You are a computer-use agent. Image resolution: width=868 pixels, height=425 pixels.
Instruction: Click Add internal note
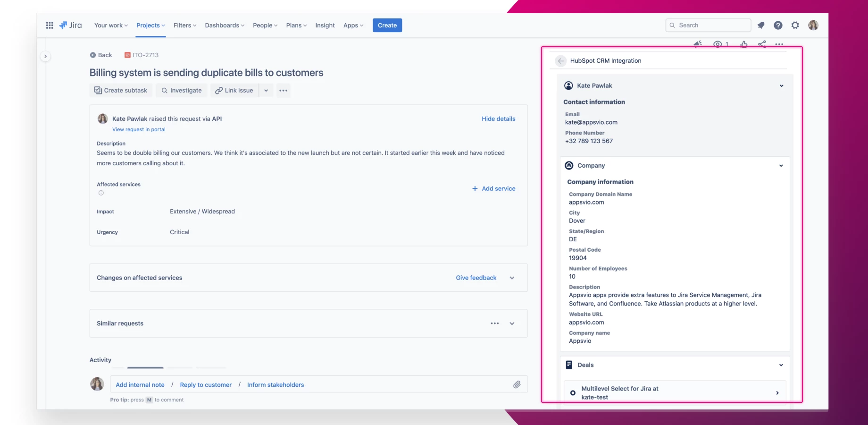(140, 385)
